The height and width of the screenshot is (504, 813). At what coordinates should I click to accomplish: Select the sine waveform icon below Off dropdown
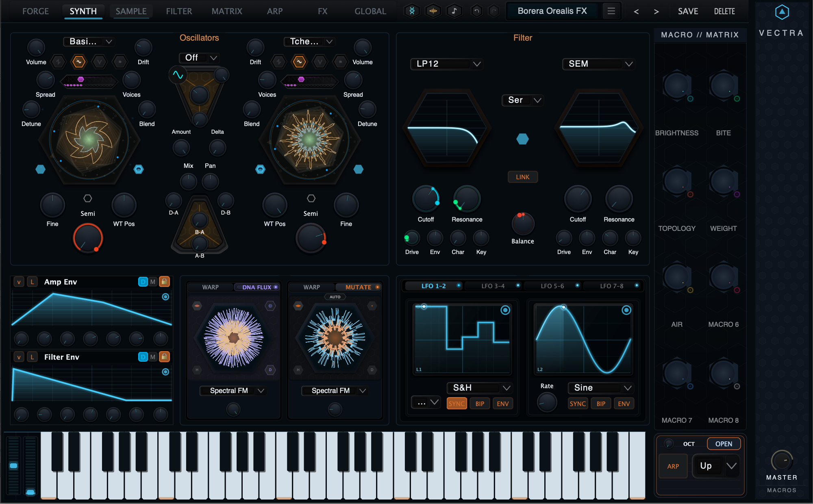tap(178, 75)
